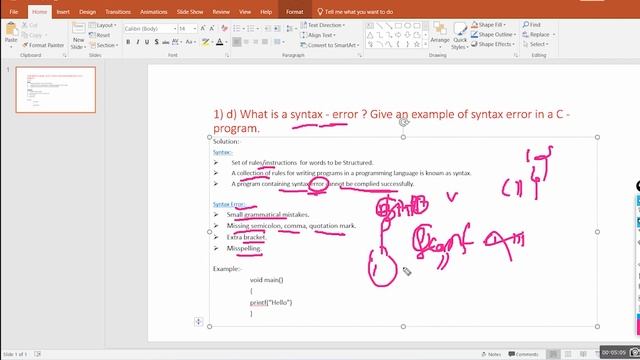This screenshot has width=640, height=360.
Task: Switch to the Slide Show tab
Action: pyautogui.click(x=190, y=12)
